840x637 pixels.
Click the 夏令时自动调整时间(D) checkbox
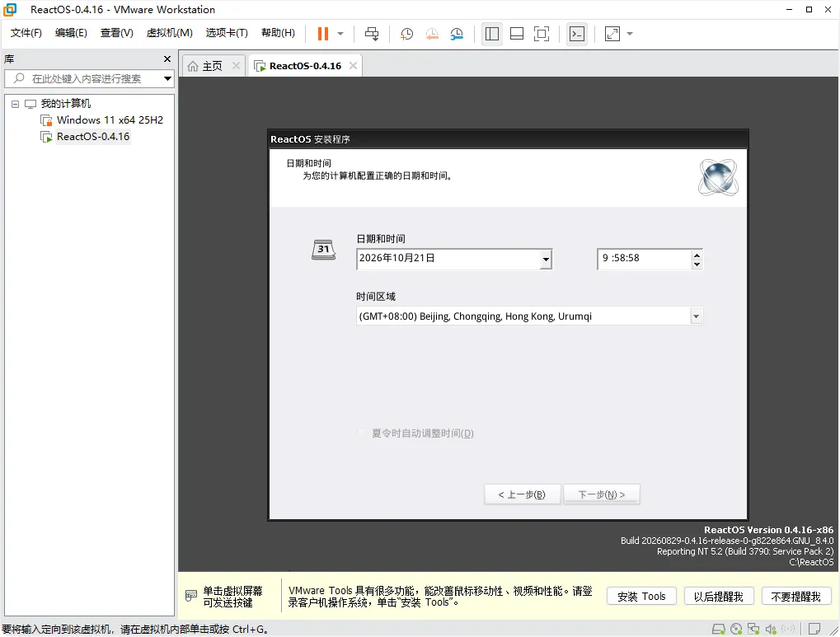pos(362,433)
